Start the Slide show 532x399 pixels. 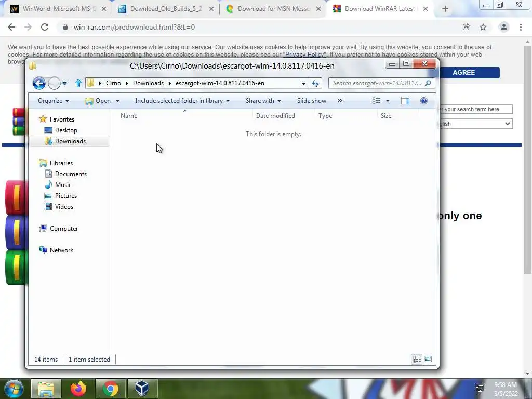pyautogui.click(x=312, y=101)
